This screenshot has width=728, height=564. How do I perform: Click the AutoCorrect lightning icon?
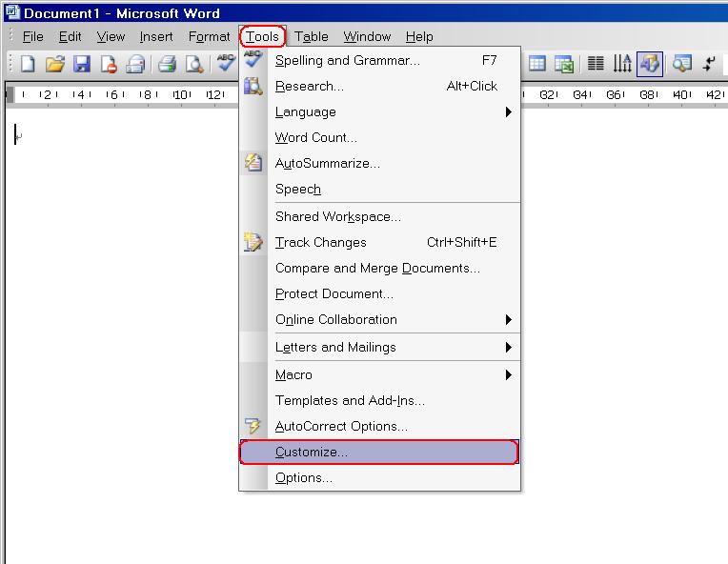[253, 426]
